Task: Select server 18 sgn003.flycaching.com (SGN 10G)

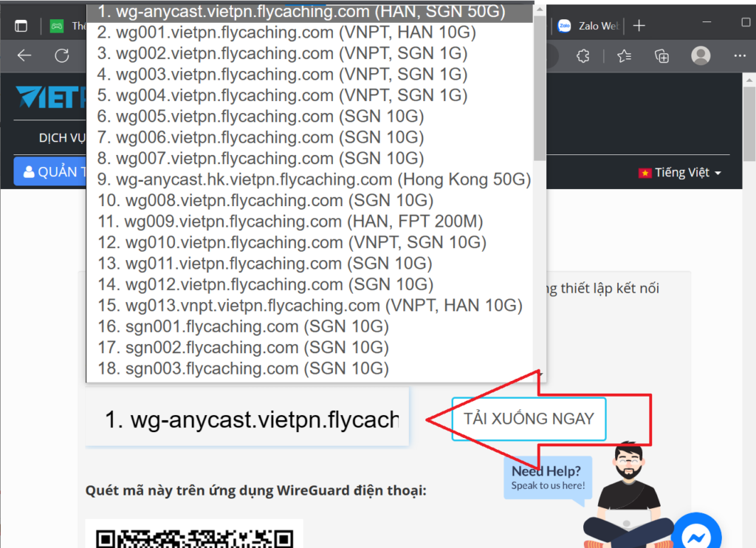Action: (309, 369)
